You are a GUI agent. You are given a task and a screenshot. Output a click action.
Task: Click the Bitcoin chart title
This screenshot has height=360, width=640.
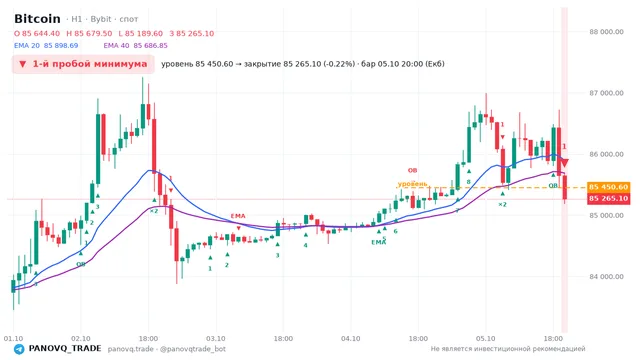[37, 19]
